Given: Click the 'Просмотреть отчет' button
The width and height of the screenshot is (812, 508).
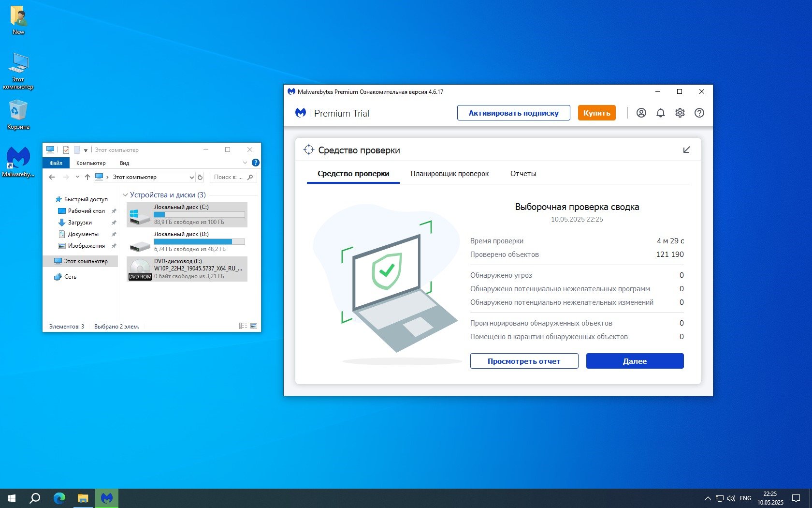Looking at the screenshot, I should click(524, 361).
